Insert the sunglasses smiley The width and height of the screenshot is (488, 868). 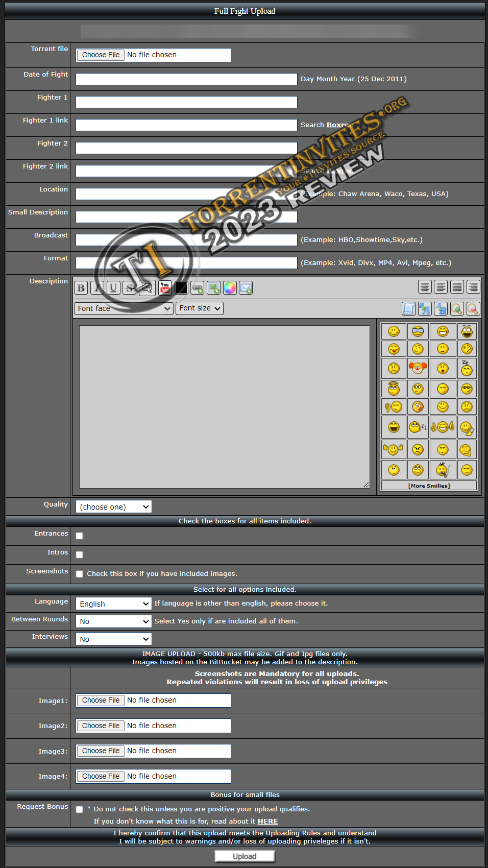[418, 331]
